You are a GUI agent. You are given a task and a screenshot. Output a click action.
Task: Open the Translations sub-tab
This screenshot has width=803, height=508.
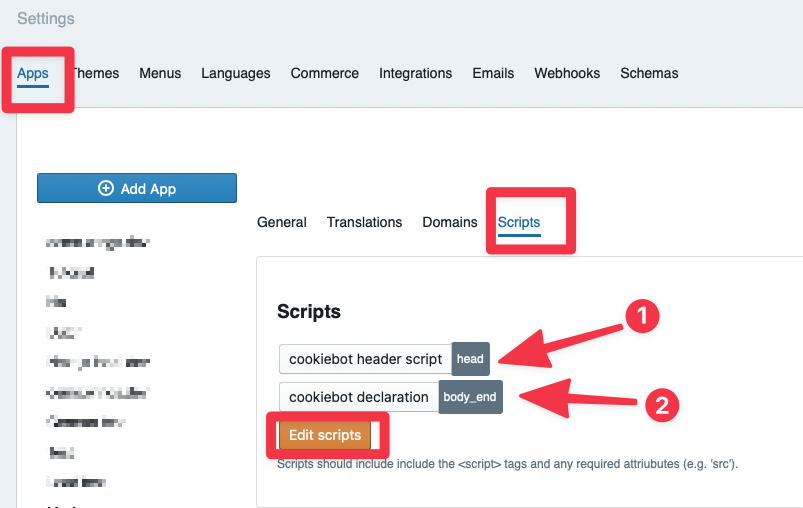click(x=364, y=222)
